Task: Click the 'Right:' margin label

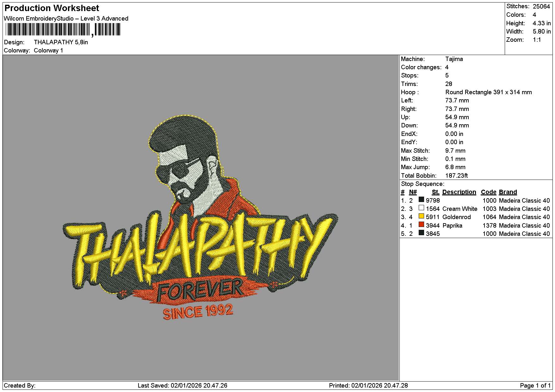Action: coord(409,109)
